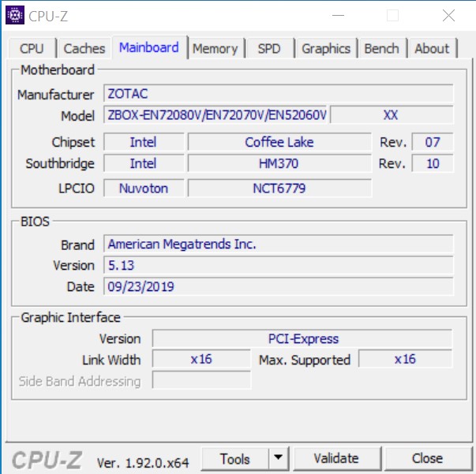Select the ZOTAC manufacturer field

[x=278, y=93]
